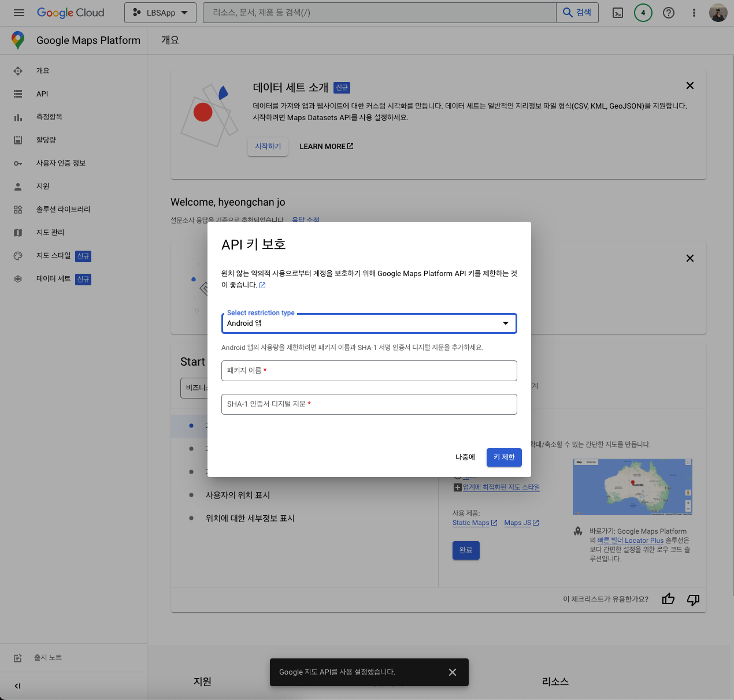Select 위치에 대한 세부정보 표시 item
This screenshot has width=734, height=700.
[x=250, y=518]
